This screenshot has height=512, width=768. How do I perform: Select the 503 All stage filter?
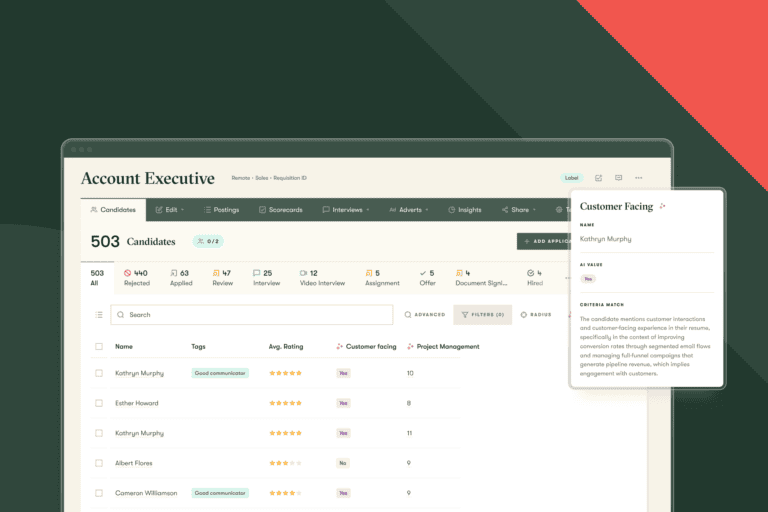pos(97,278)
